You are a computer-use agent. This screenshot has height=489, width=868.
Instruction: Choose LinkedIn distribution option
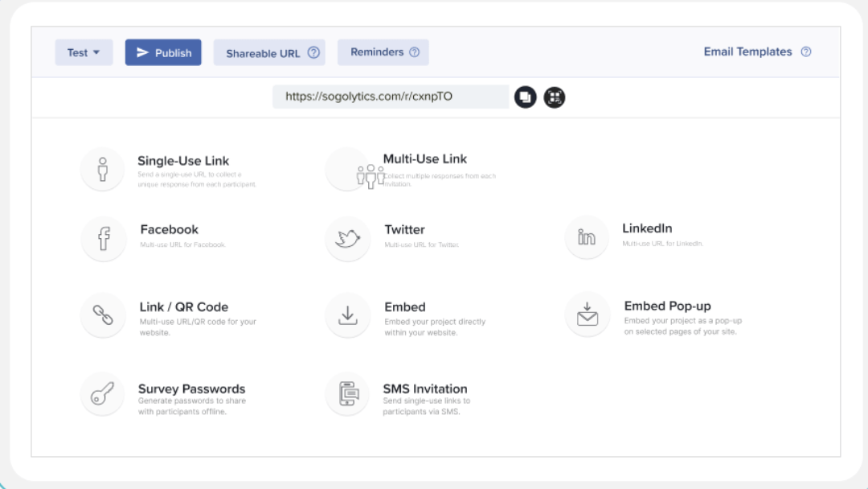pyautogui.click(x=647, y=228)
